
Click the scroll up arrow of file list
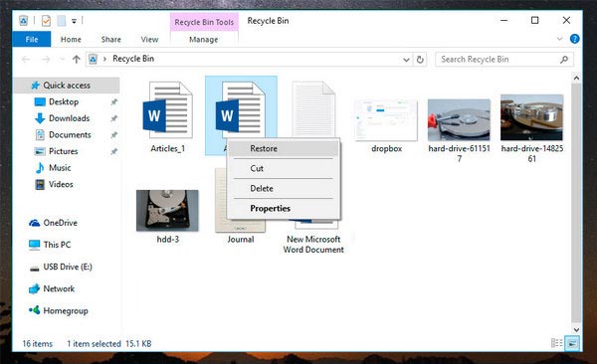(576, 78)
